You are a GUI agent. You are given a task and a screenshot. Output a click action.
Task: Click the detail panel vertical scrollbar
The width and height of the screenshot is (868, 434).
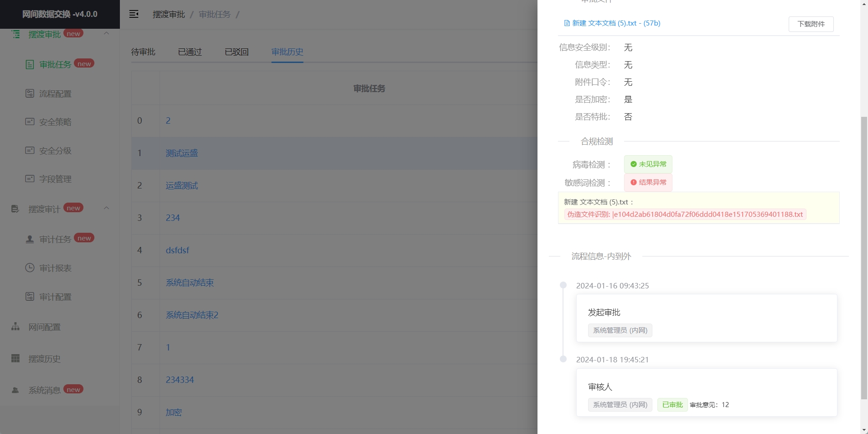863,256
